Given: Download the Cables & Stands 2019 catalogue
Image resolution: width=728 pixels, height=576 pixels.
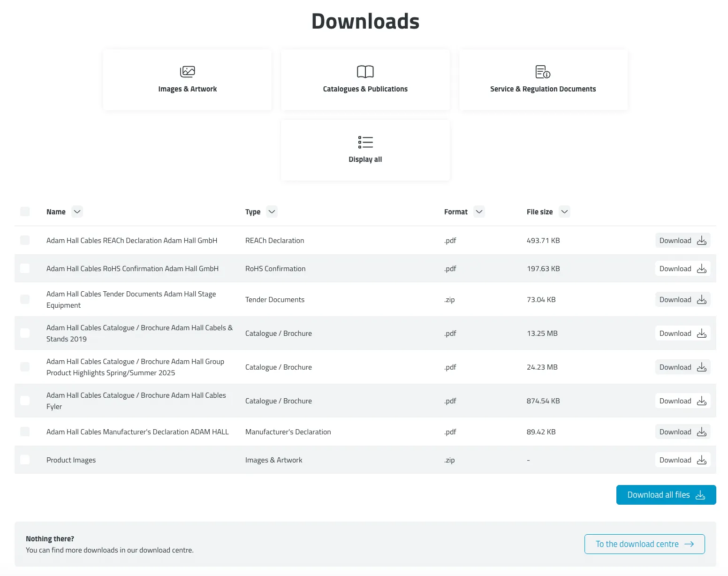Looking at the screenshot, I should pos(682,333).
